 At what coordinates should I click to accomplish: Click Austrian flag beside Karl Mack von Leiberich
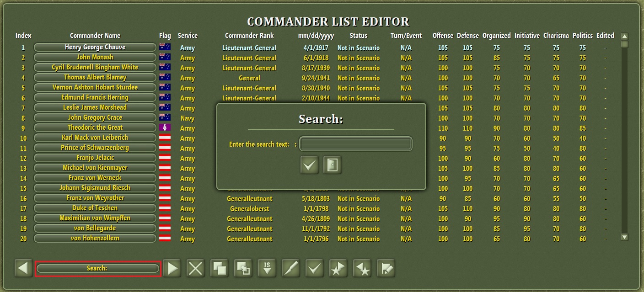(x=165, y=138)
